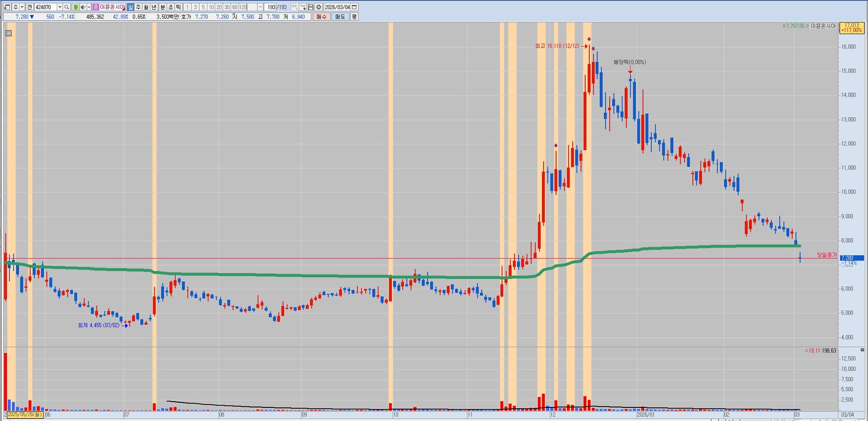Switch to minute (분) chart period
This screenshot has width=868, height=421.
tap(163, 7)
